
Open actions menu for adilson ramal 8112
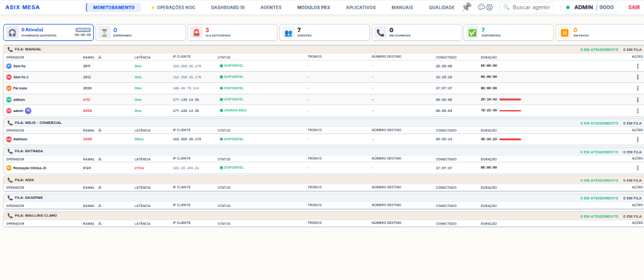638,99
